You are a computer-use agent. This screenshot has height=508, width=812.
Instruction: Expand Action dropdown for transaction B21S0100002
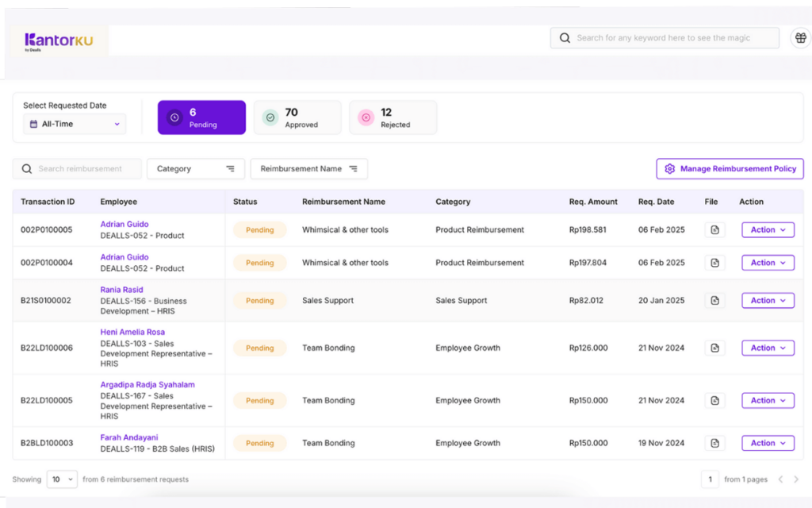coord(768,301)
